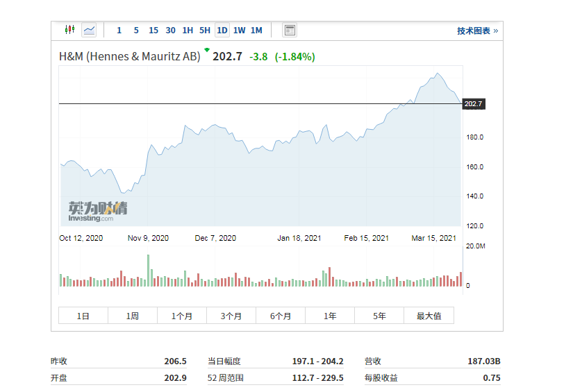Viewport: 573px width, 392px height.
Task: Click the Feb 15, 2021 axis label
Action: click(x=366, y=238)
